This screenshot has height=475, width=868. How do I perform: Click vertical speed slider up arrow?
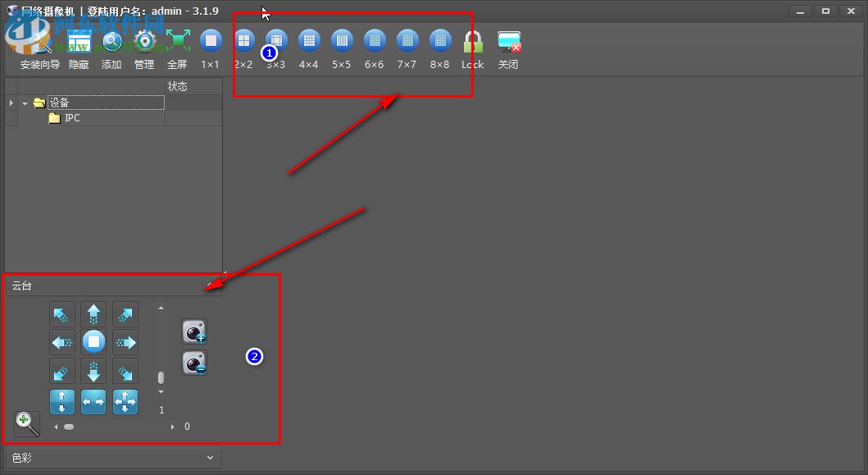pos(161,308)
